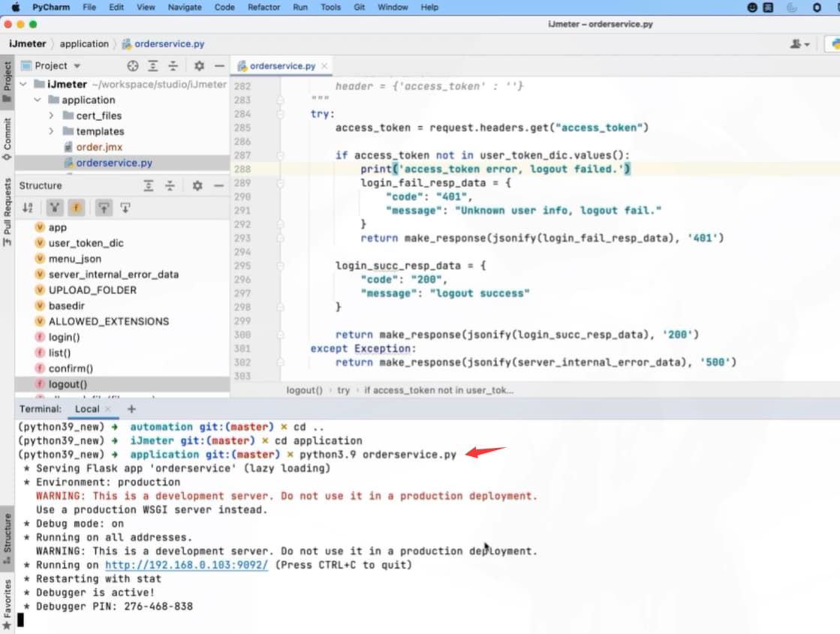
Task: Open the PyCharm application menu
Action: pos(51,8)
